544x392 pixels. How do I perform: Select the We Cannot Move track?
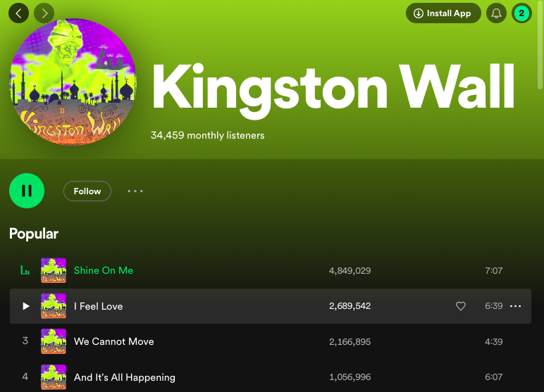click(x=271, y=341)
